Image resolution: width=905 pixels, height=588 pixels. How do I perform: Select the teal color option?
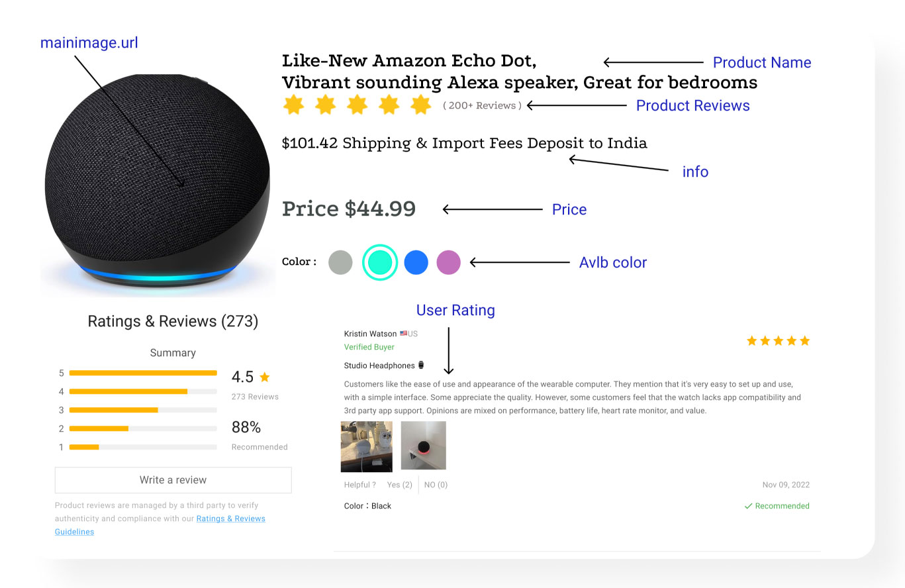(x=380, y=262)
